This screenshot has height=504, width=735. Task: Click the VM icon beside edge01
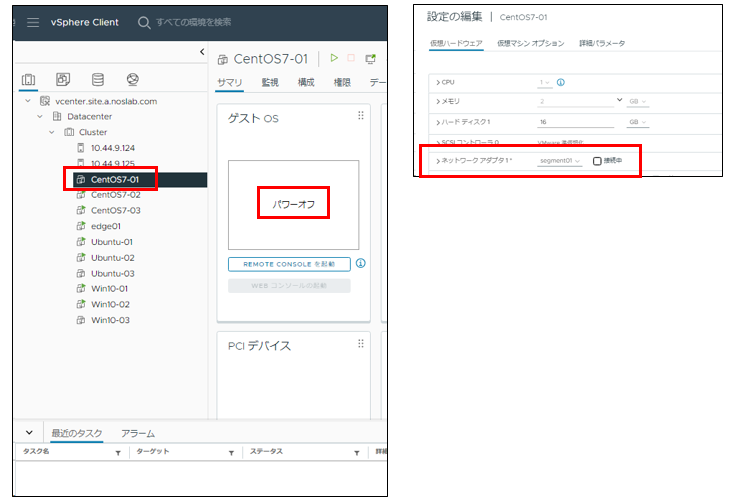click(x=81, y=226)
